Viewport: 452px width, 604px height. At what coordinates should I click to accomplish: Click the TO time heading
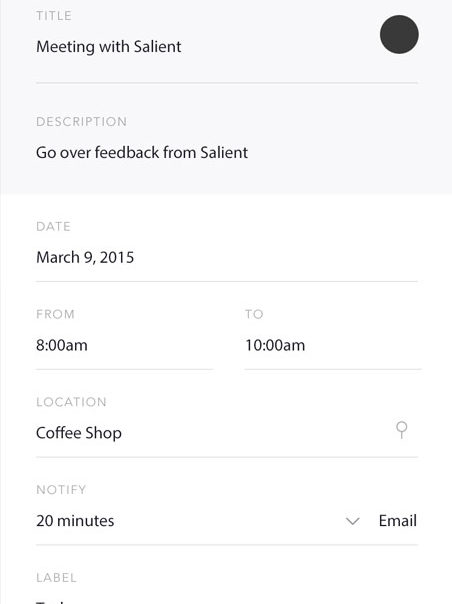tap(254, 314)
